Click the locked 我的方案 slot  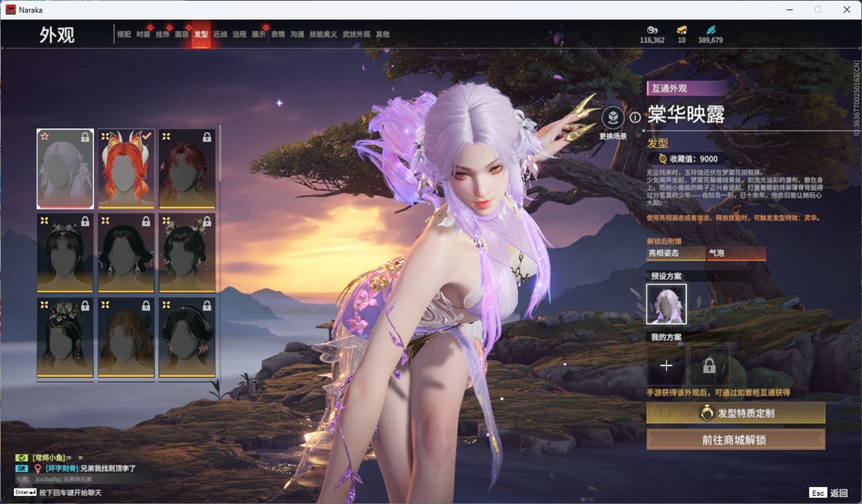[709, 365]
